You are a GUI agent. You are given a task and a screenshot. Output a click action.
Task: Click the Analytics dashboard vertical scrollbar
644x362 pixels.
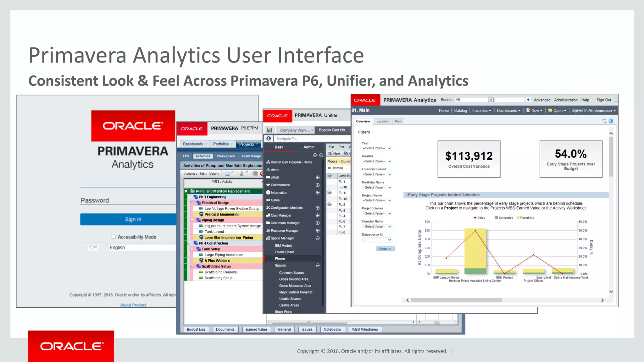tap(611, 212)
